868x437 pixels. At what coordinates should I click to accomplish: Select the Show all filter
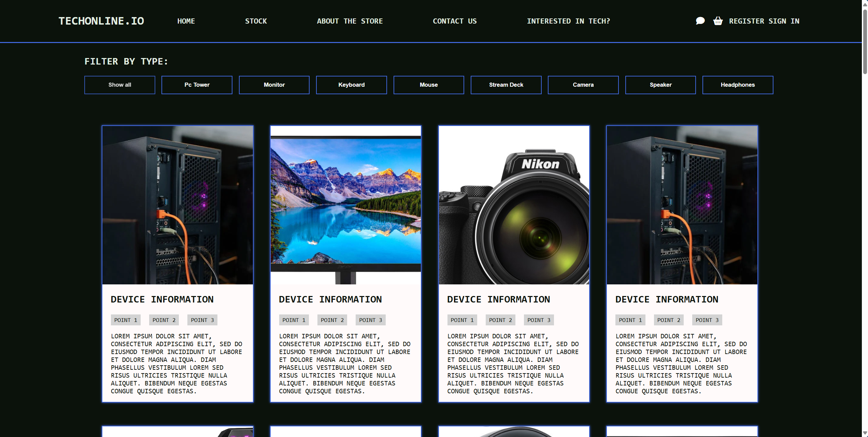[120, 85]
